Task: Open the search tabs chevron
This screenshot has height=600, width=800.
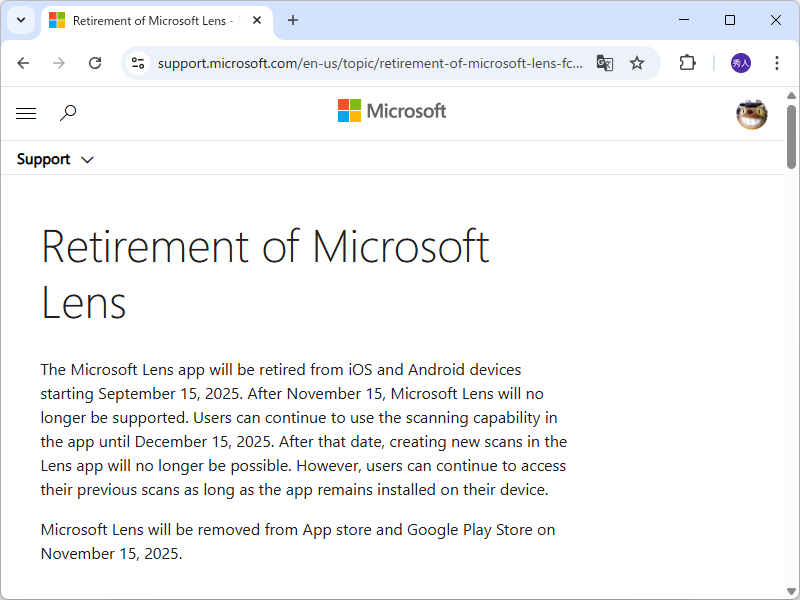Action: pyautogui.click(x=20, y=20)
